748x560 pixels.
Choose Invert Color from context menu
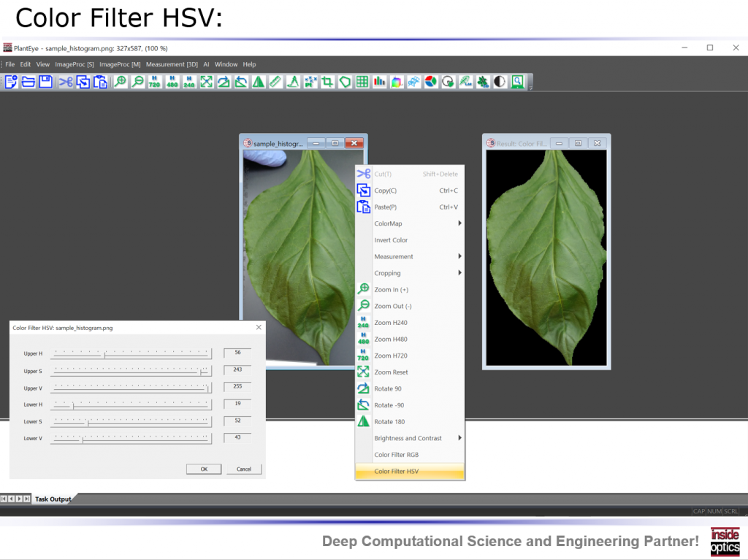click(x=391, y=240)
